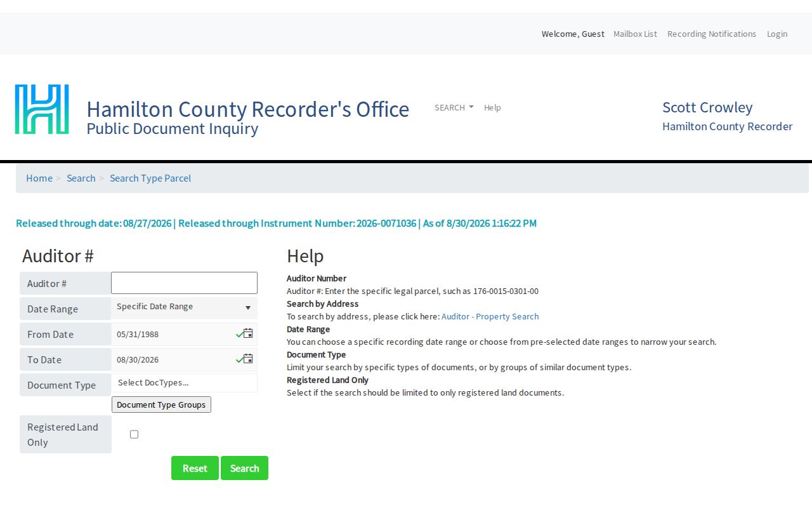Open Mailbox List link
The width and height of the screenshot is (812, 508).
coord(635,34)
